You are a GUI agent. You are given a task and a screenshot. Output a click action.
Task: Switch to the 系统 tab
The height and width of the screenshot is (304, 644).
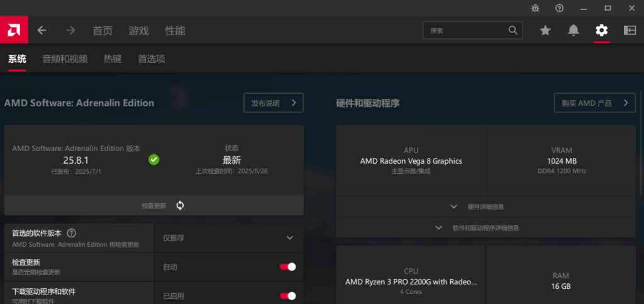pos(17,59)
